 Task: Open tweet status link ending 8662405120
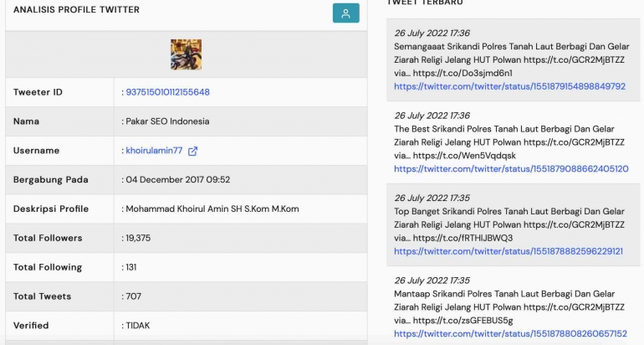click(511, 169)
